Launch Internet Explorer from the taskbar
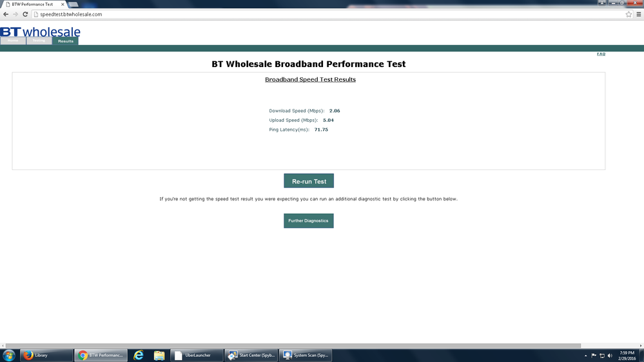 139,355
